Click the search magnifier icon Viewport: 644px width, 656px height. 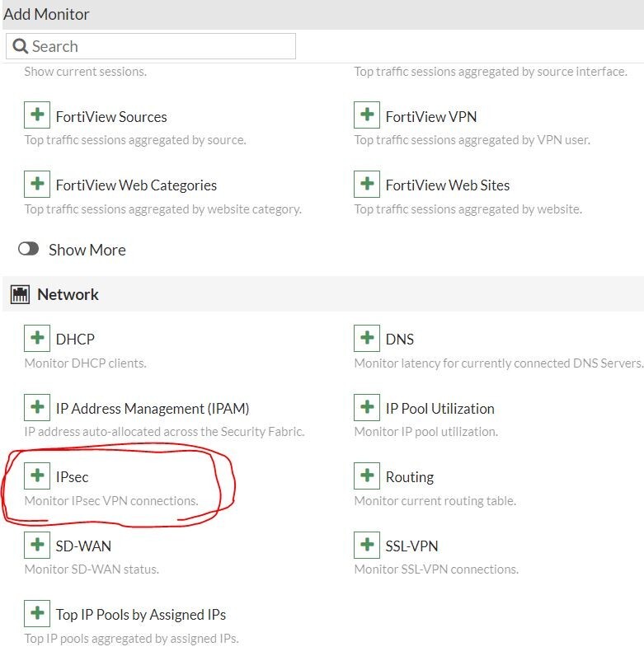coord(20,46)
